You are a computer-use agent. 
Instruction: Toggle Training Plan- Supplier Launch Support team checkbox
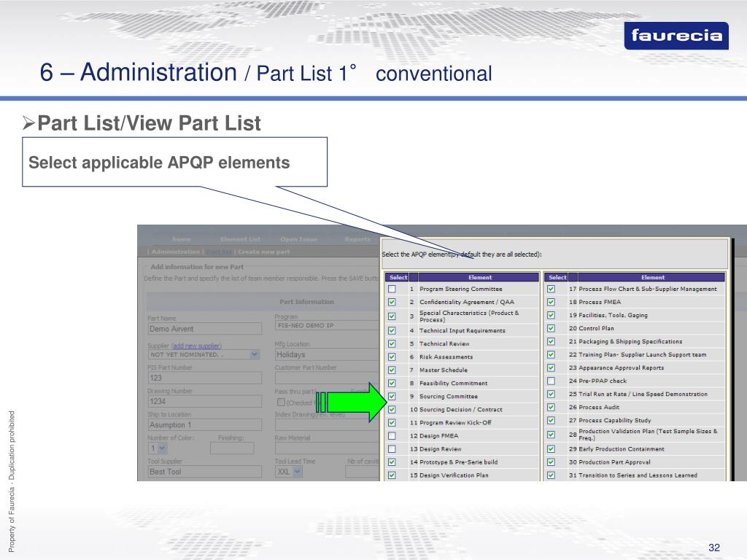(x=551, y=355)
